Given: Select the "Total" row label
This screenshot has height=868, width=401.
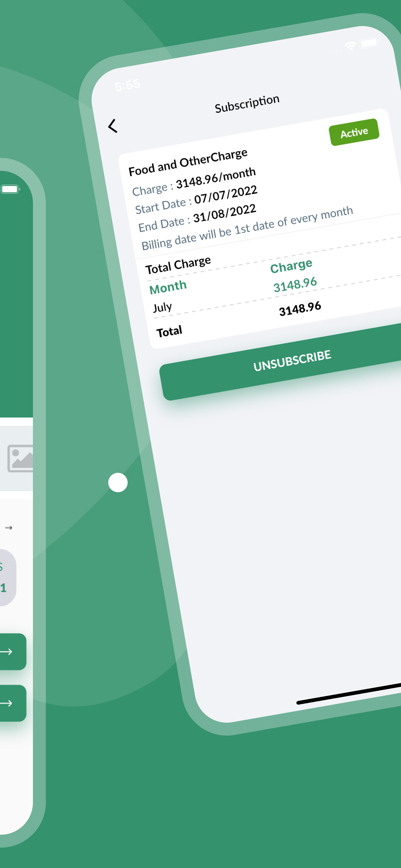Looking at the screenshot, I should tap(169, 332).
